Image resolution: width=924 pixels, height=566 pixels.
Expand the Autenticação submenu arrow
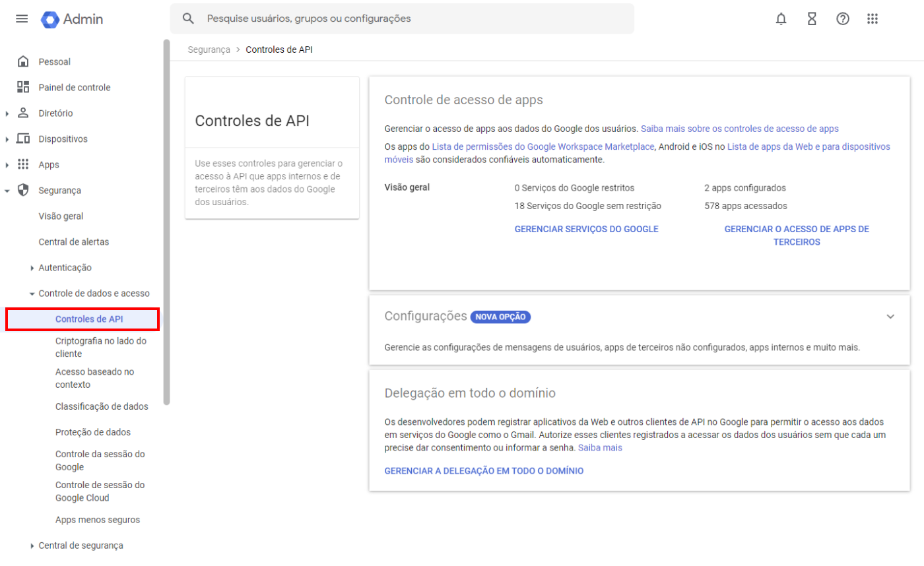coord(32,268)
